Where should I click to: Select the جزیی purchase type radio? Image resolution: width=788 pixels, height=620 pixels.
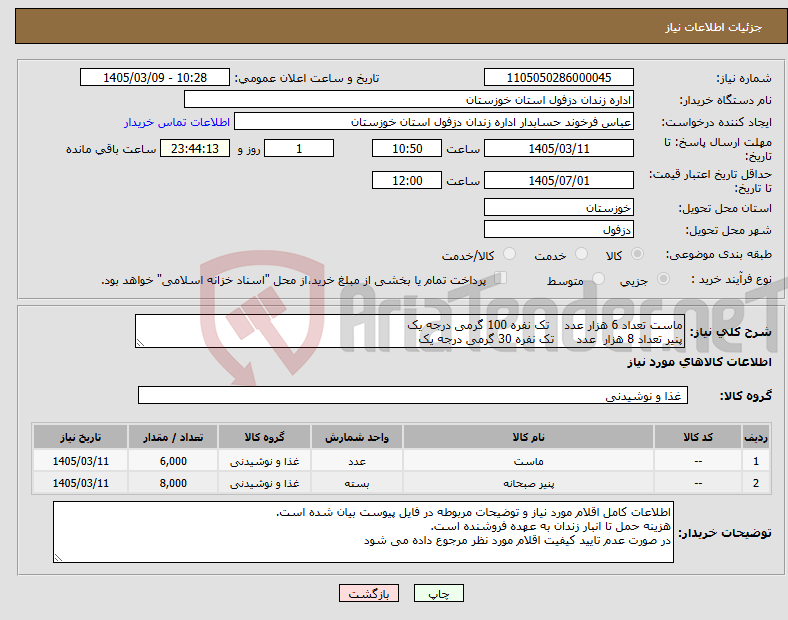coord(663,279)
